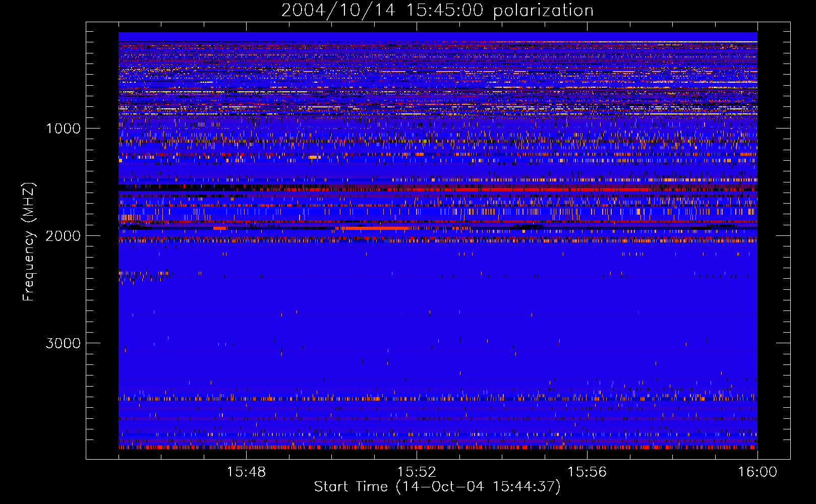Select the '1000' frequency axis label
Viewport: 816px width, 504px height.
click(63, 129)
